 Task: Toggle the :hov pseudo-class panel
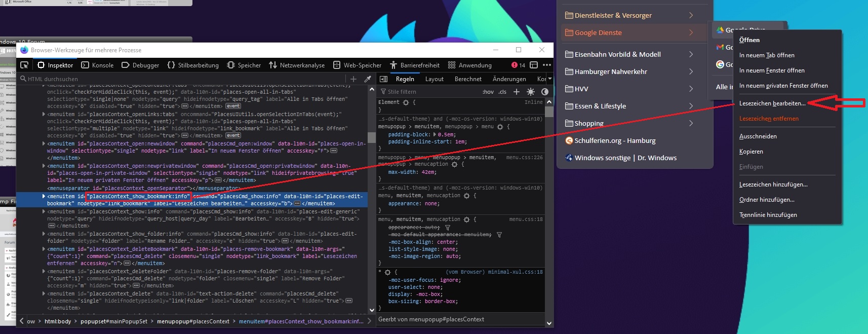488,92
